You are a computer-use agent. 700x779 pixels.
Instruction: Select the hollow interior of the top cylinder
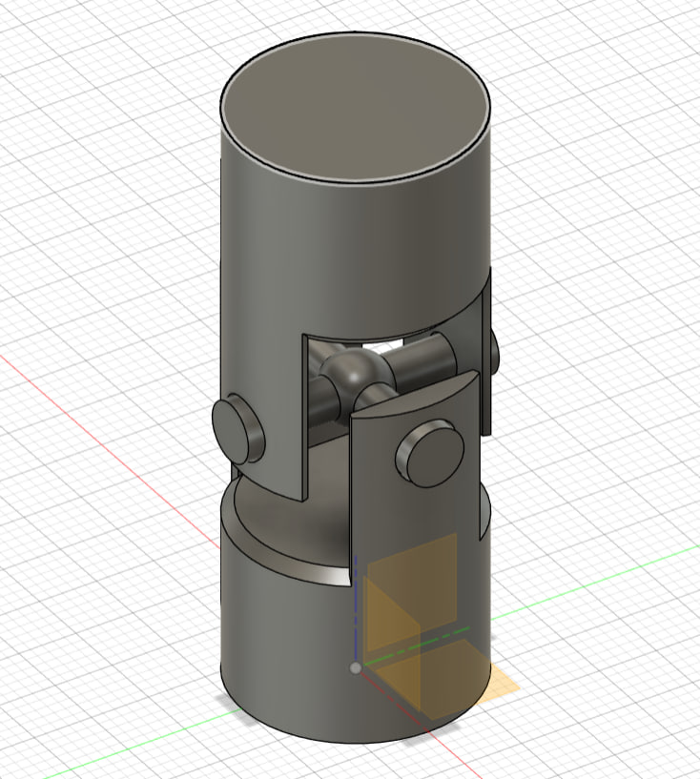[x=356, y=105]
